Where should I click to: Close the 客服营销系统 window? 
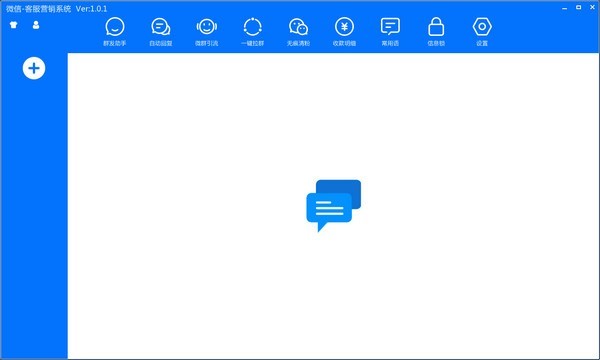[x=592, y=7]
